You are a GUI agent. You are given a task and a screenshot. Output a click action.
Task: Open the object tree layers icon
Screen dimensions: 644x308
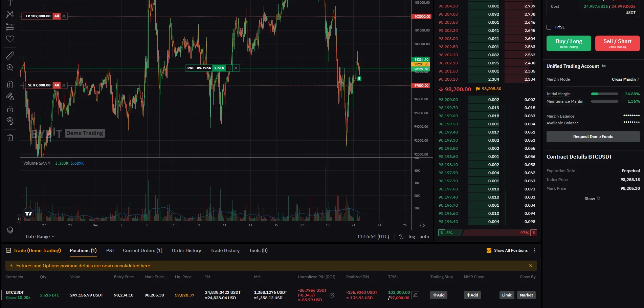tap(10, 230)
